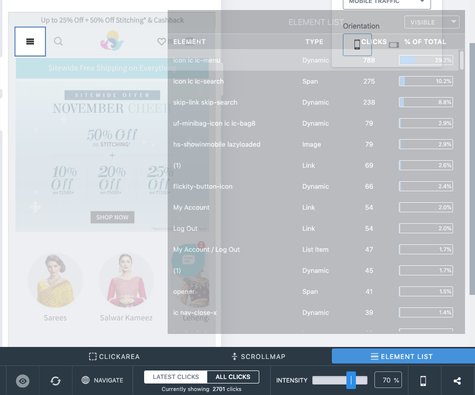475x395 pixels.
Task: Click the wishlist heart icon
Action: click(162, 42)
